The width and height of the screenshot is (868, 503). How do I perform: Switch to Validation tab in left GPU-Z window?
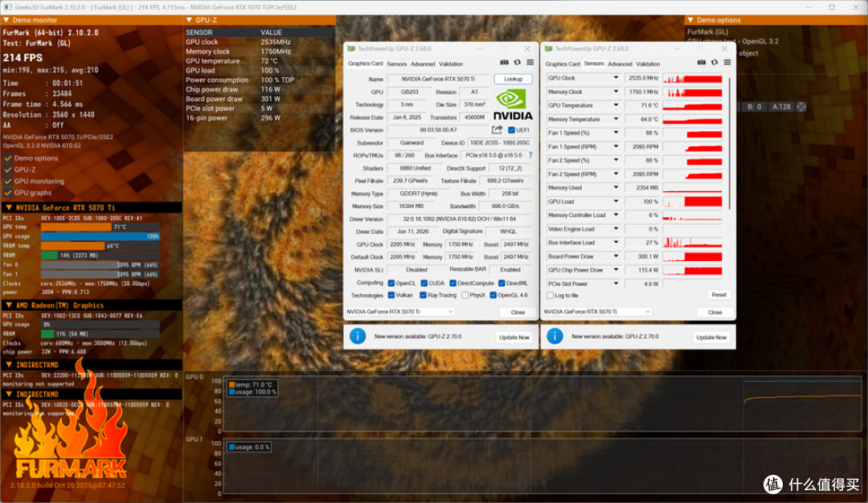[451, 64]
